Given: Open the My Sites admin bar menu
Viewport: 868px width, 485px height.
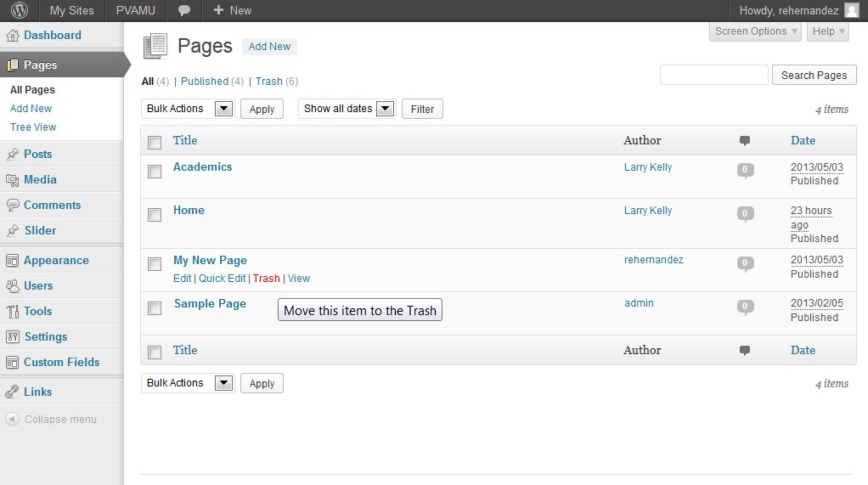Looking at the screenshot, I should (x=71, y=10).
